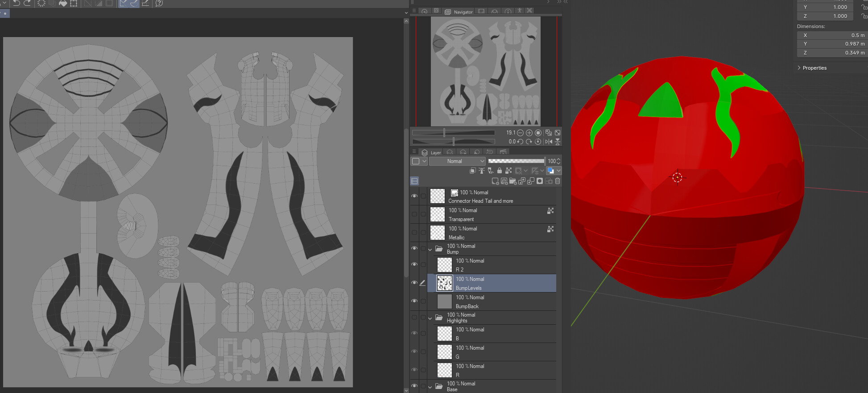Zoom out in the Navigator panel

(x=520, y=133)
